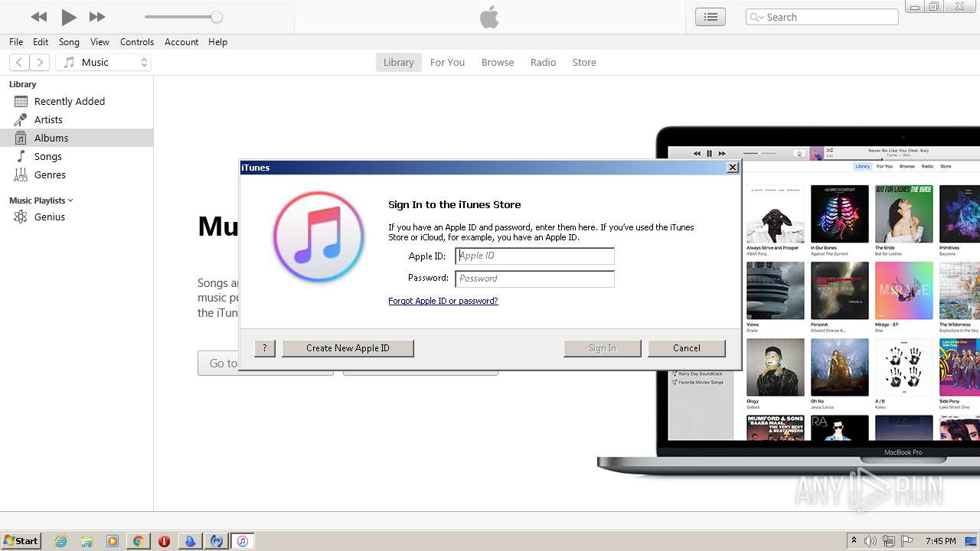This screenshot has height=551, width=980.
Task: Click the Apple ID input field
Action: tap(534, 256)
